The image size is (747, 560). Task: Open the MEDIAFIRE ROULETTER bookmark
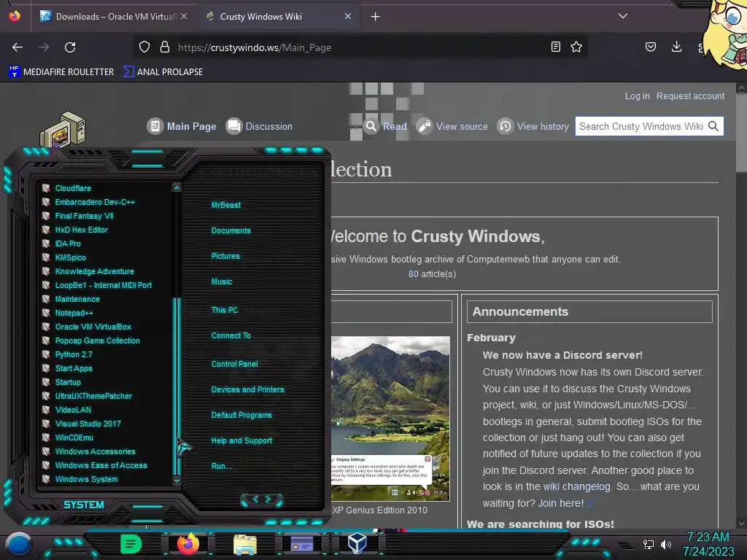[61, 72]
